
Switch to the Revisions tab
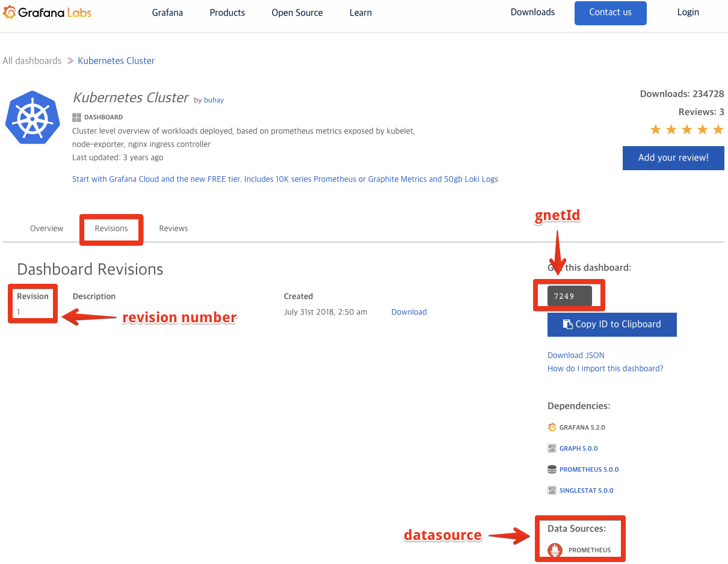pyautogui.click(x=111, y=228)
